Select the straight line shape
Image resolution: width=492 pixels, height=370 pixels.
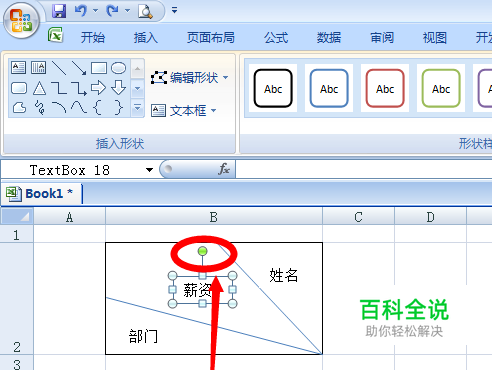[x=59, y=68]
